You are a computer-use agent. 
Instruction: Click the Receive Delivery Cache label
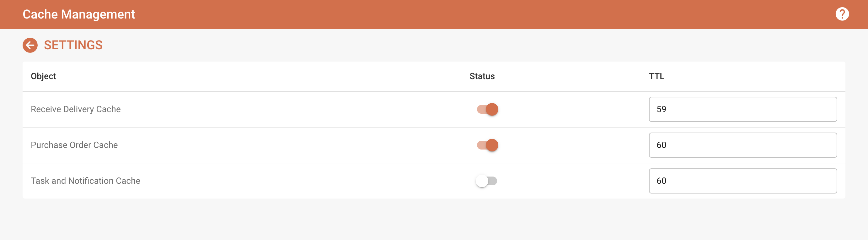point(76,109)
